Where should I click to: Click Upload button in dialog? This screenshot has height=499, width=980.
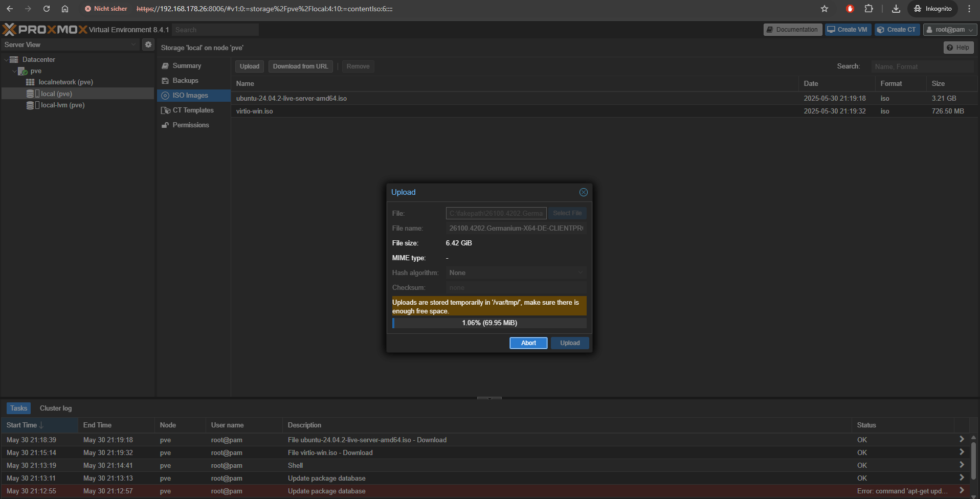coord(570,343)
